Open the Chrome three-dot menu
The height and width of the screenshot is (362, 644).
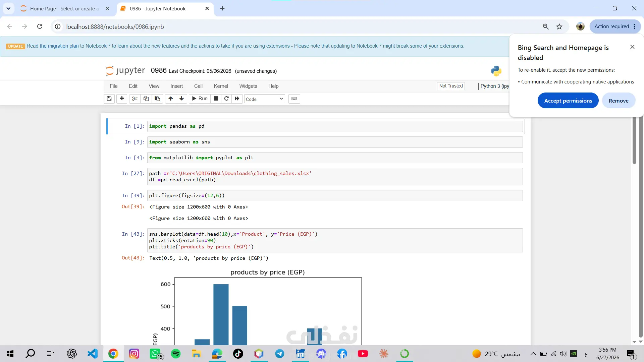point(635,26)
